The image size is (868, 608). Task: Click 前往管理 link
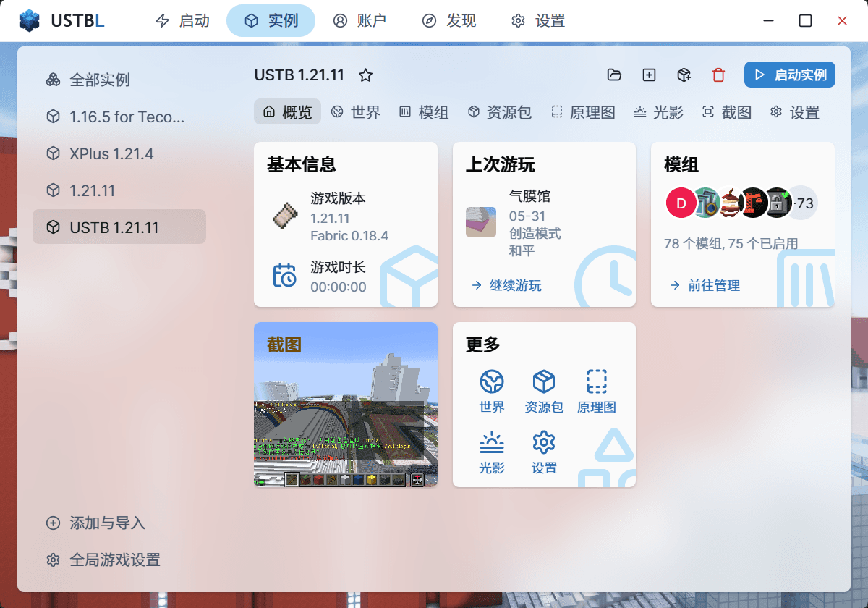point(705,285)
